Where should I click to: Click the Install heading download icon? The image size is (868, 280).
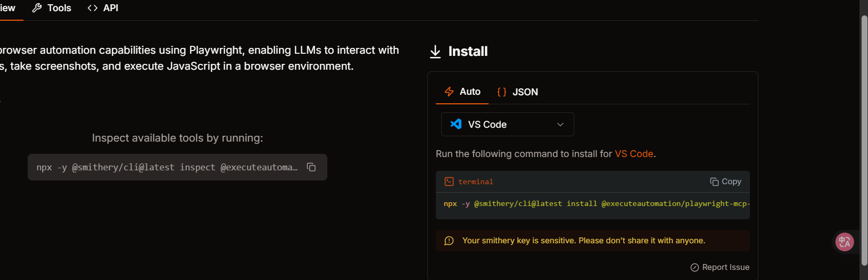click(x=435, y=52)
